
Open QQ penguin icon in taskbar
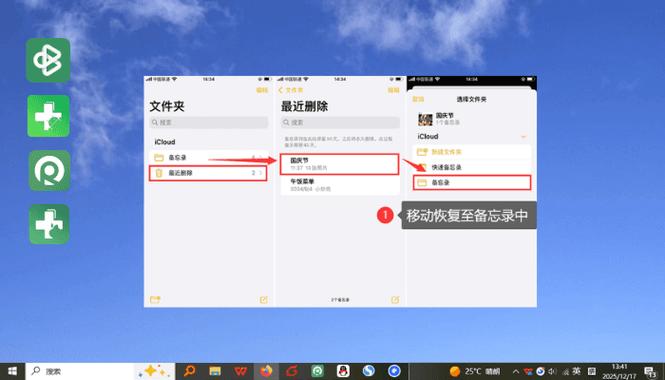[x=343, y=372]
